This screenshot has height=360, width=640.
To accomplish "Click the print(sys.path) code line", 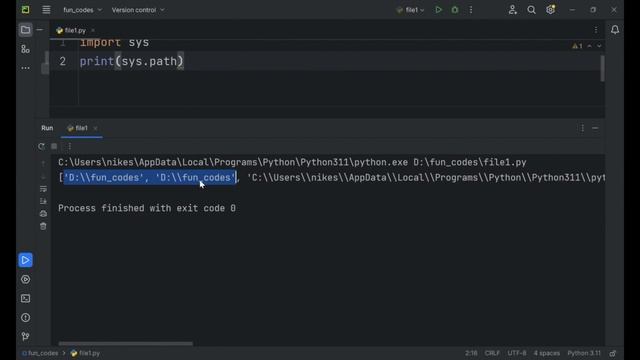I will coord(131,62).
